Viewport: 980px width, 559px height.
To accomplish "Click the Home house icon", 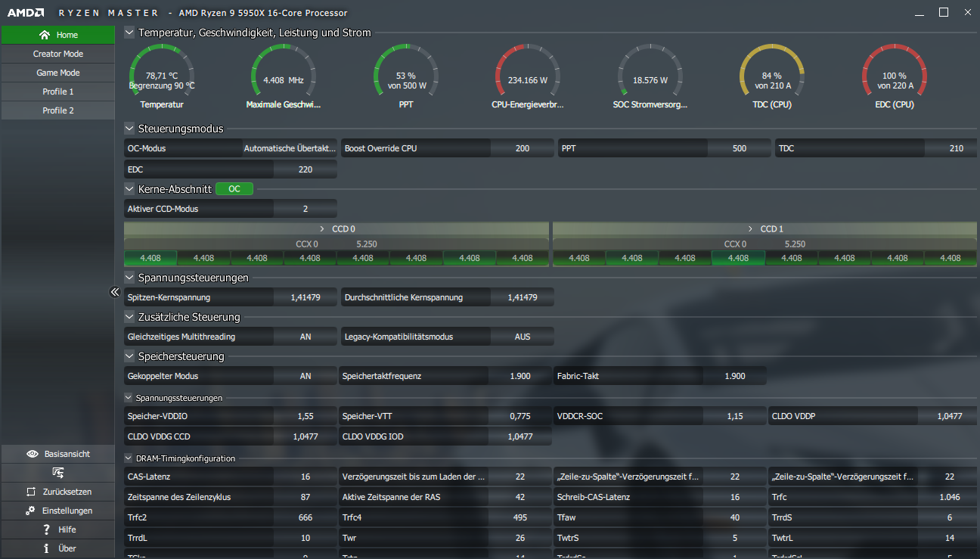I will point(44,35).
